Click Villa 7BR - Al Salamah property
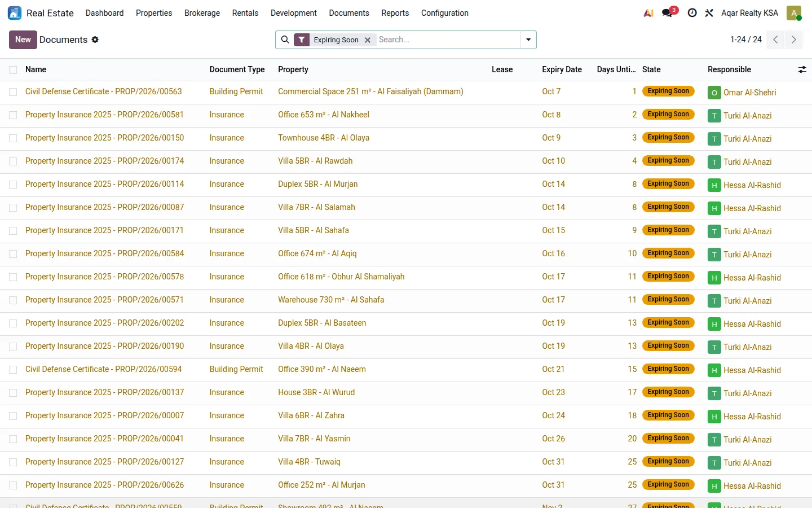Image resolution: width=812 pixels, height=508 pixels. [x=316, y=207]
